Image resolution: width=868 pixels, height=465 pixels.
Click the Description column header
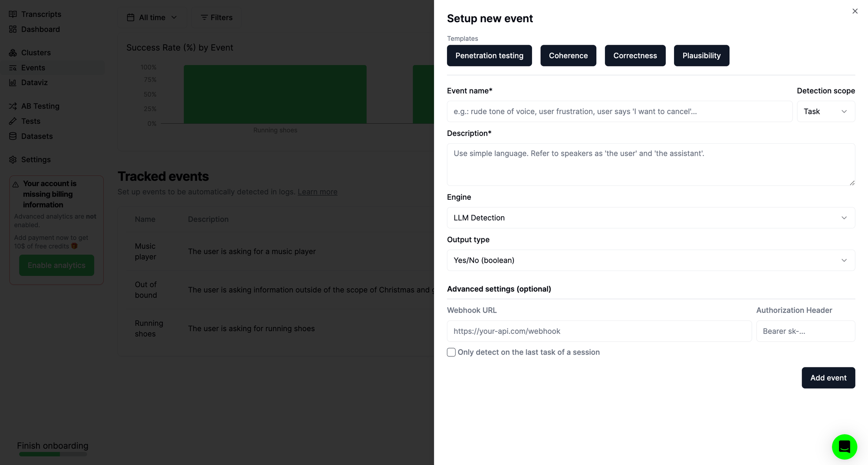(x=208, y=219)
